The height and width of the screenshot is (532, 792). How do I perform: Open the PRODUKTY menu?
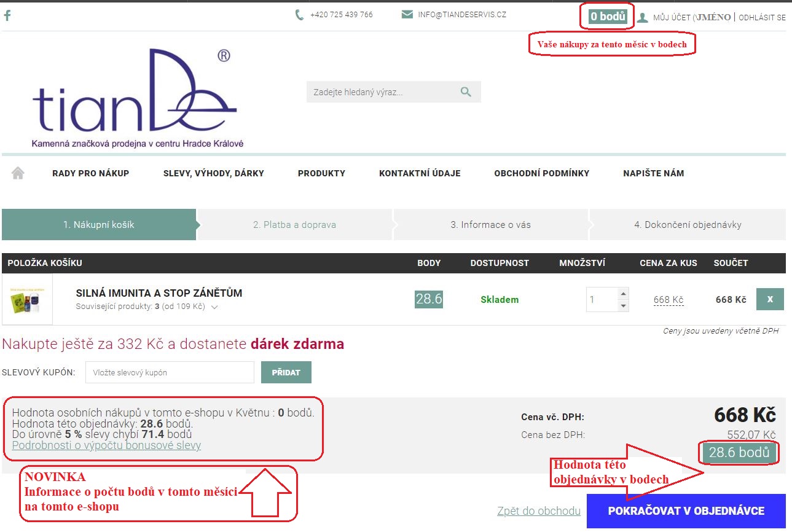(321, 173)
